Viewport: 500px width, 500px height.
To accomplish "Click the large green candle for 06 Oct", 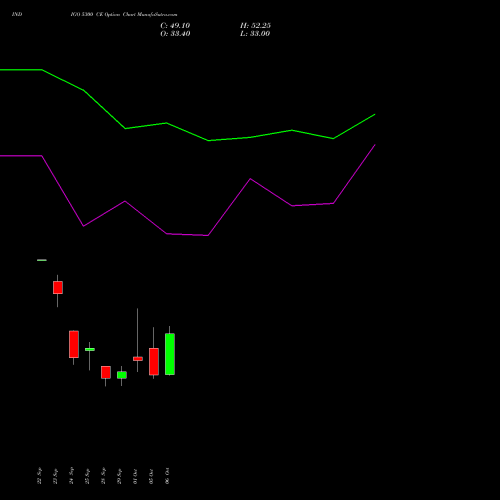I will (x=170, y=354).
